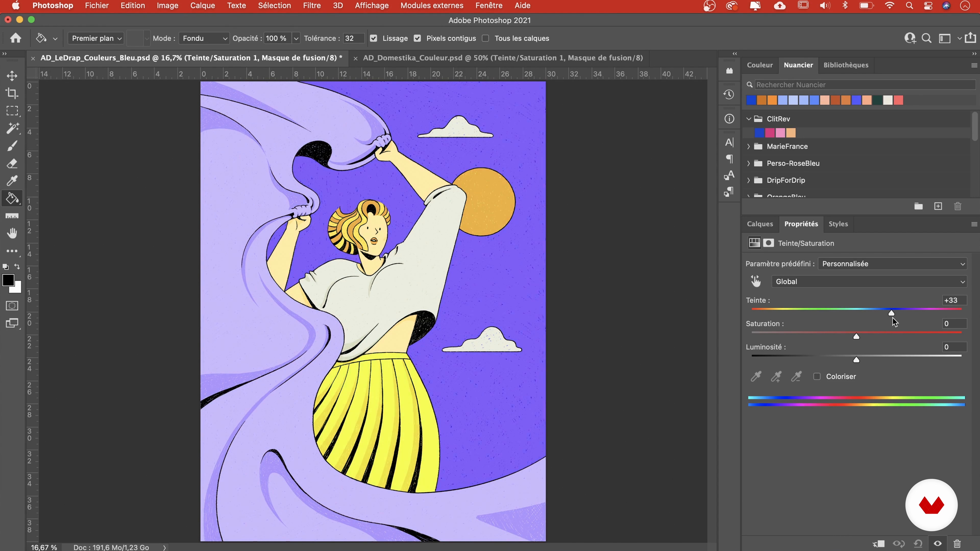Open the Calque menu
This screenshot has width=980, height=551.
click(202, 6)
